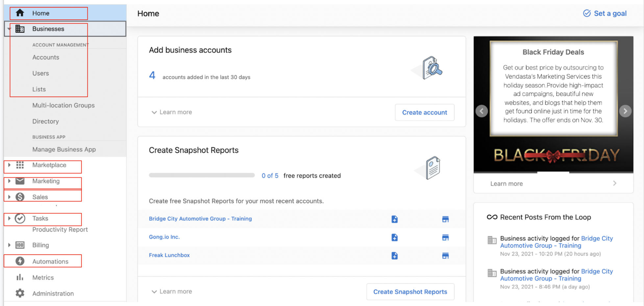Click the Loop infinity icon
644x306 pixels.
(x=492, y=217)
